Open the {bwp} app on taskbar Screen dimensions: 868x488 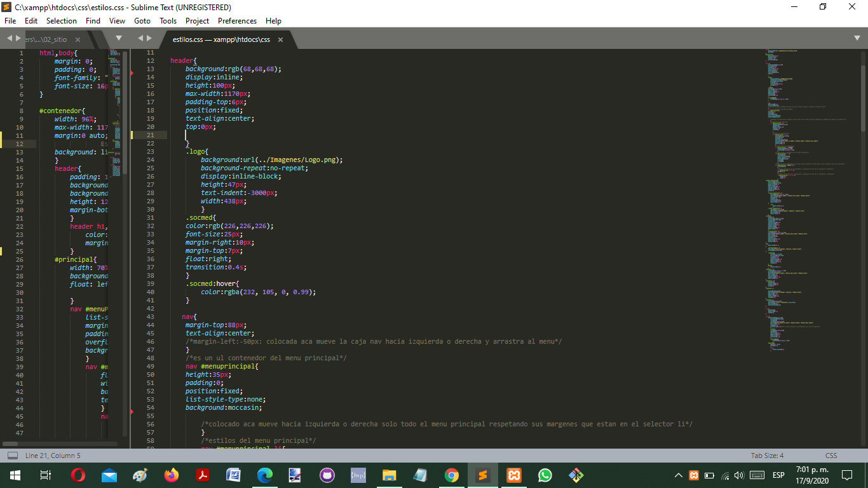tap(358, 475)
